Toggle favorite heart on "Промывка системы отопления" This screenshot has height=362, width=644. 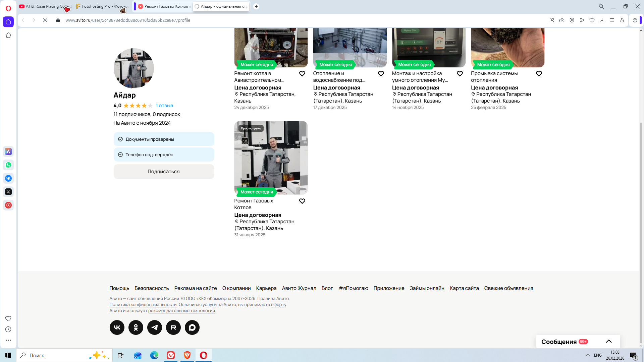tap(539, 74)
